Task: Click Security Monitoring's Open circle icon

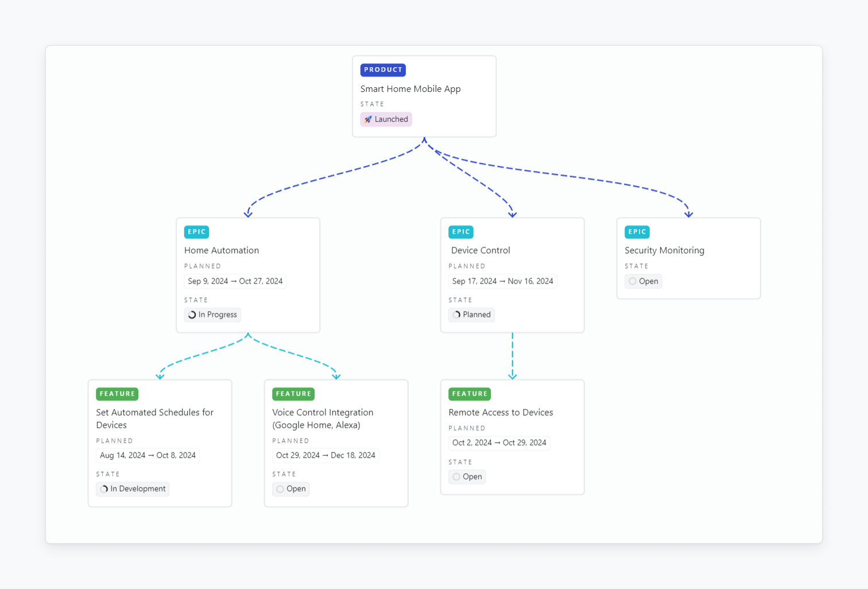Action: 633,281
